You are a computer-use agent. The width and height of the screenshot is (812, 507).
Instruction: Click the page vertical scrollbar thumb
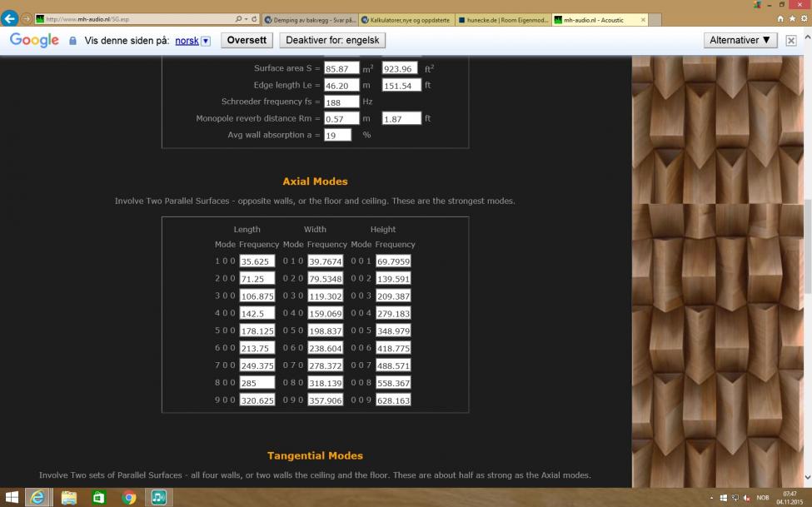point(807,246)
